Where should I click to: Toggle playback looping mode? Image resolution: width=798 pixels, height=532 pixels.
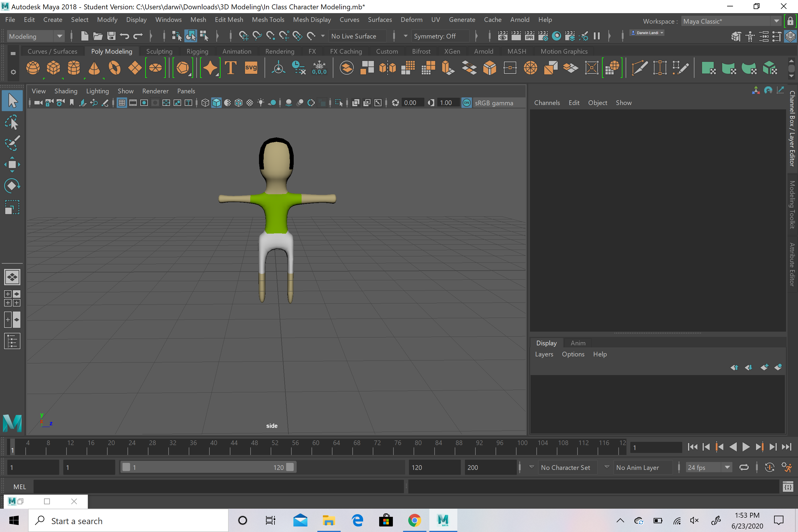744,468
